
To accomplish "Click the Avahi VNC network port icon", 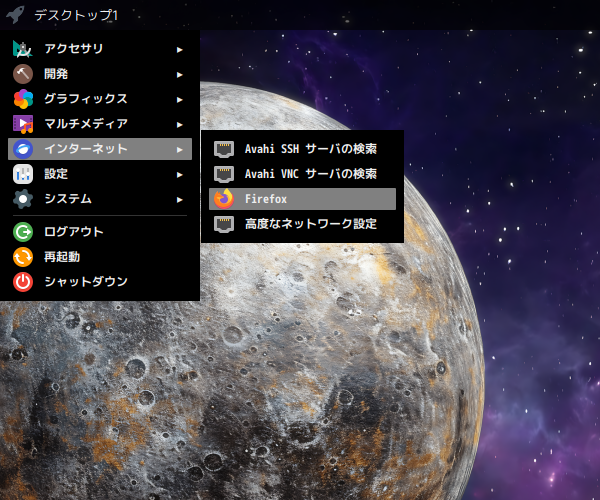I will coord(224,174).
